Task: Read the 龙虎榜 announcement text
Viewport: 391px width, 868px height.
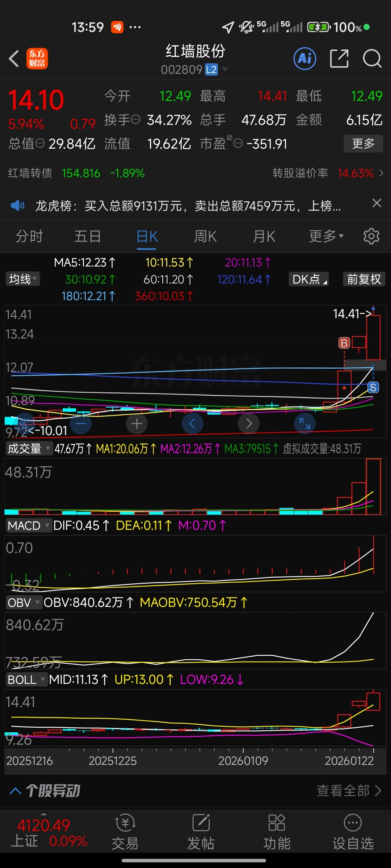Action: click(188, 206)
